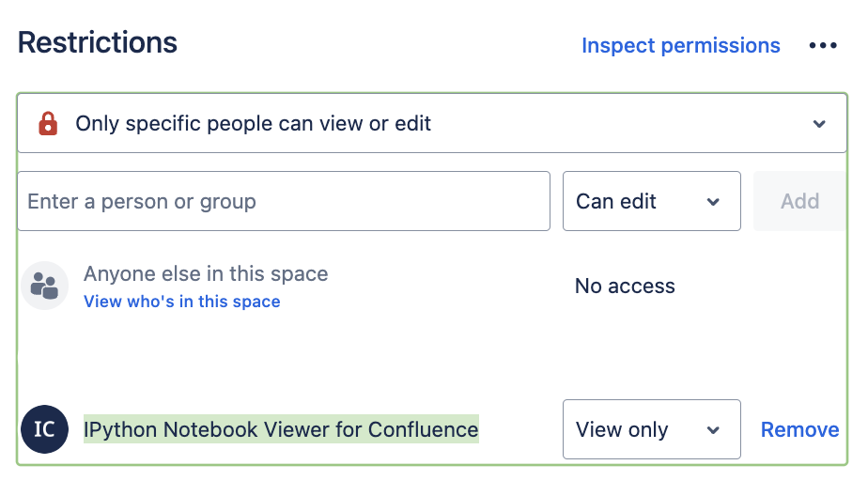This screenshot has width=868, height=496.
Task: Click the No access status text
Action: click(625, 287)
